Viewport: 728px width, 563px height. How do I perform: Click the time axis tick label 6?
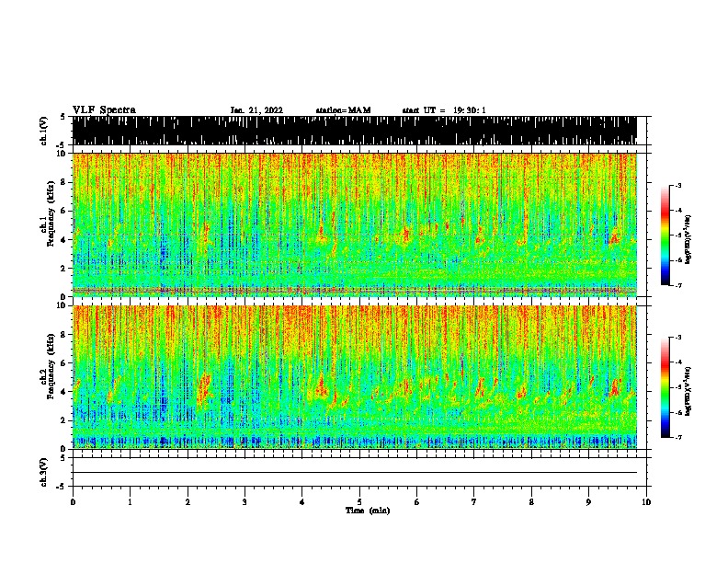(x=417, y=502)
